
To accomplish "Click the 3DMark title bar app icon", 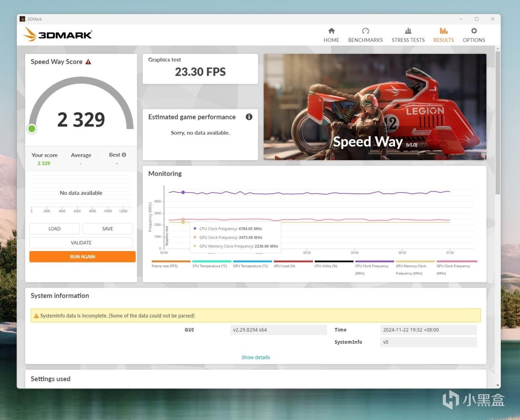I will pyautogui.click(x=22, y=19).
